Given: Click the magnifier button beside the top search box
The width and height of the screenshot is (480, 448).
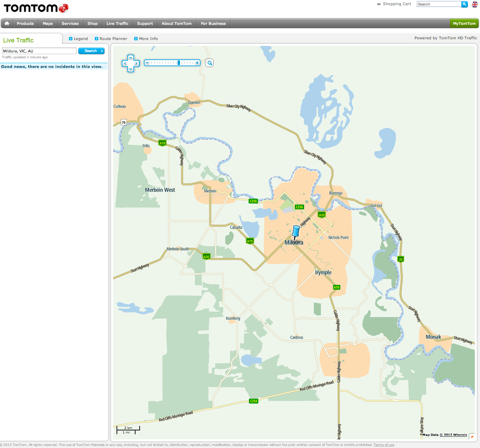Looking at the screenshot, I should pyautogui.click(x=464, y=4).
